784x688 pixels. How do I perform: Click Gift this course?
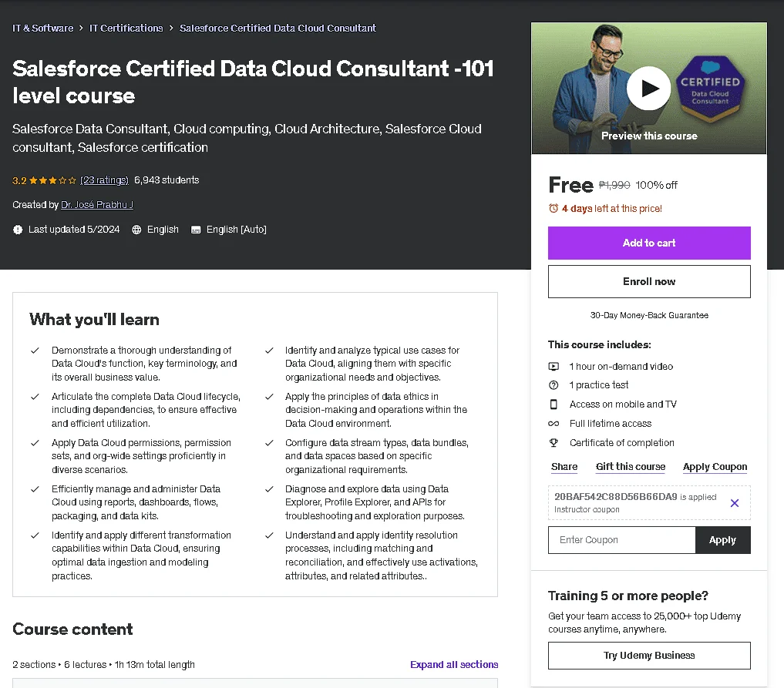click(631, 466)
